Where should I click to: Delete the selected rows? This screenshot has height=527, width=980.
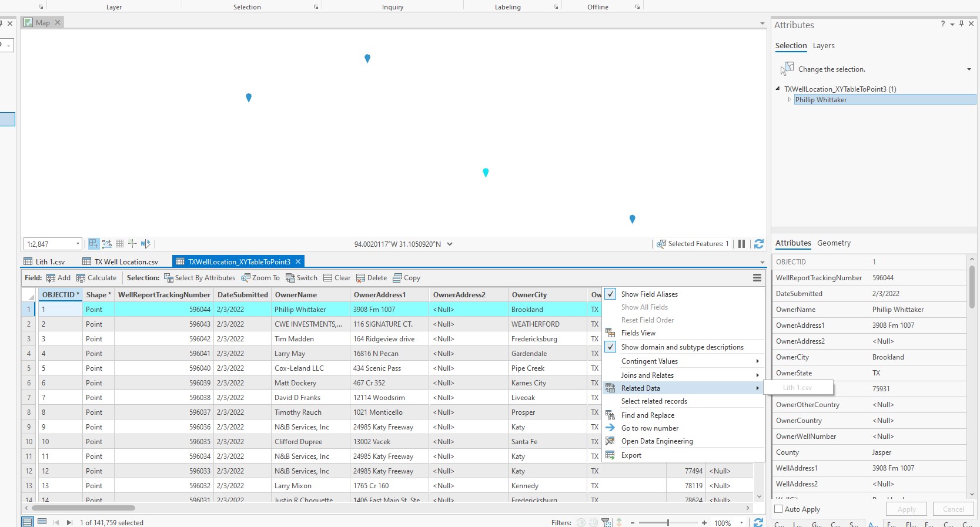click(x=372, y=278)
